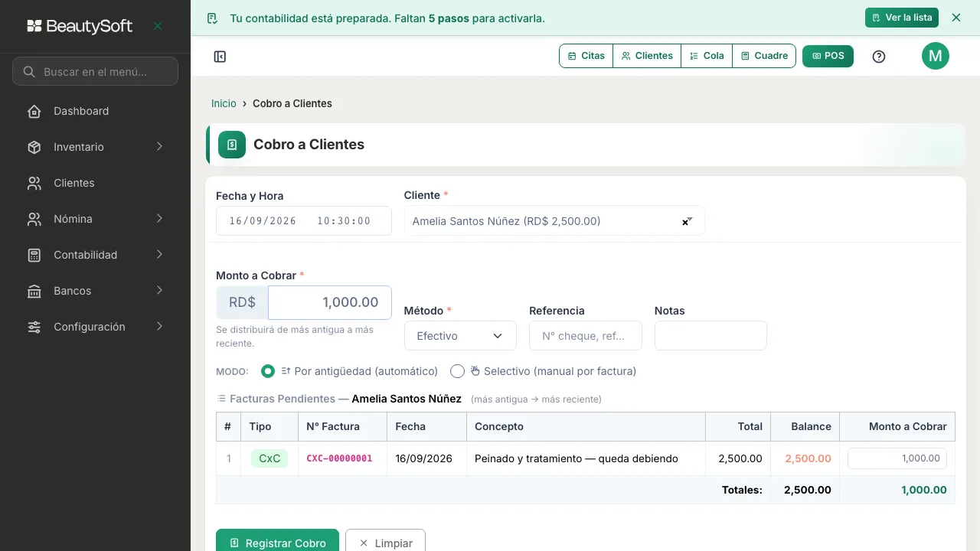Click the Dashboard home icon
Image resolution: width=980 pixels, height=551 pixels.
click(x=34, y=111)
